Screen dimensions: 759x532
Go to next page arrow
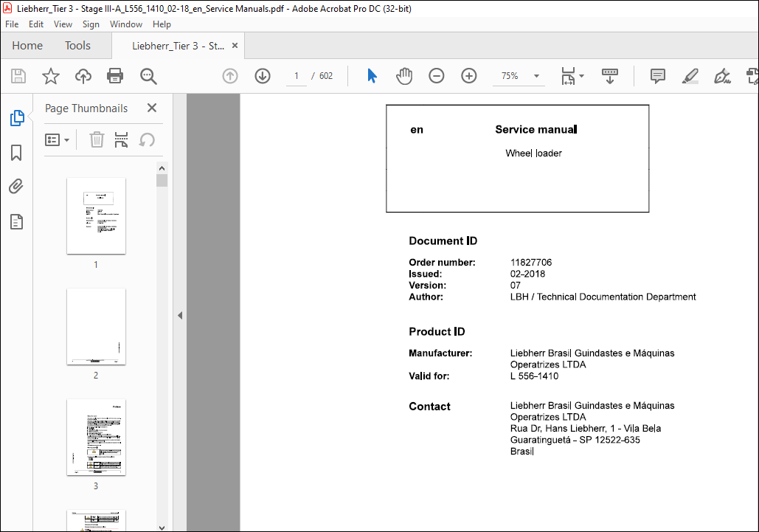pyautogui.click(x=263, y=76)
